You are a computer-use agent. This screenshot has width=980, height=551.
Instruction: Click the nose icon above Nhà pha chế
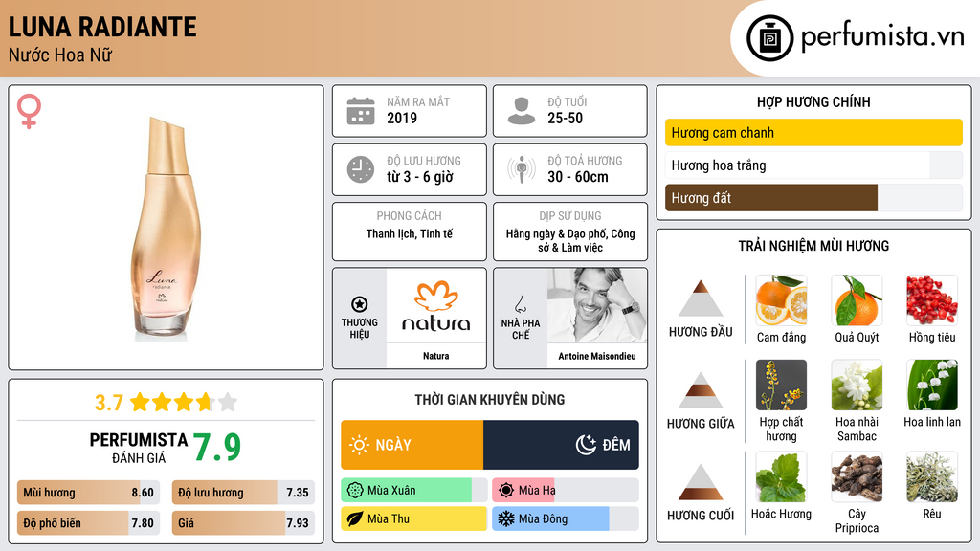(520, 304)
